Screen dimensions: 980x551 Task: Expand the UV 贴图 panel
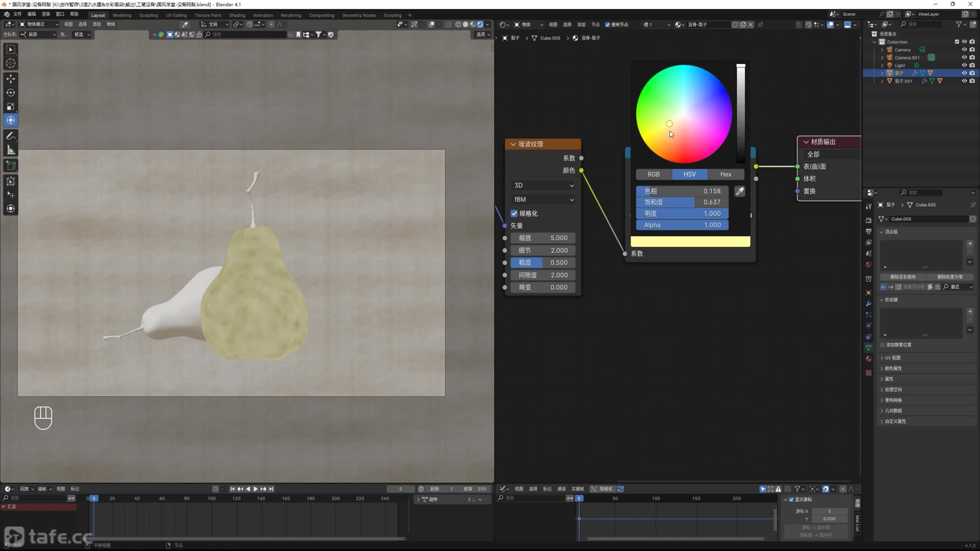[892, 358]
